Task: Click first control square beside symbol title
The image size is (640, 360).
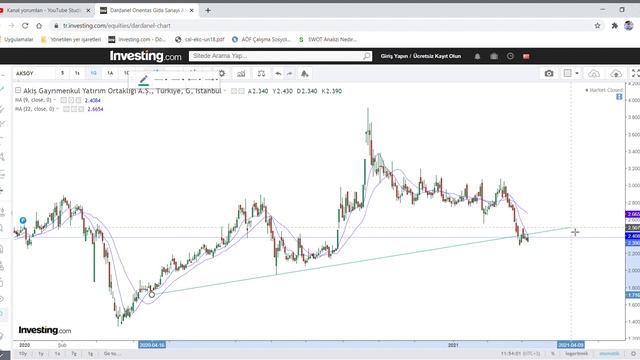Action: coord(234,91)
